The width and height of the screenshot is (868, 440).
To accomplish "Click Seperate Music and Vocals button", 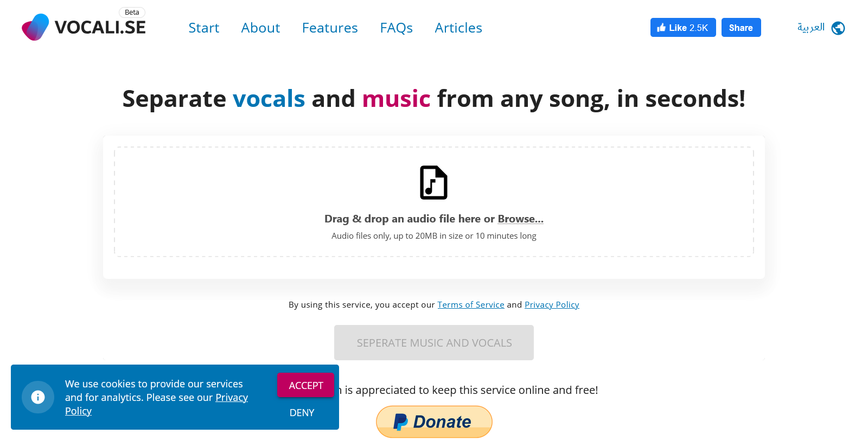I will coord(434,342).
